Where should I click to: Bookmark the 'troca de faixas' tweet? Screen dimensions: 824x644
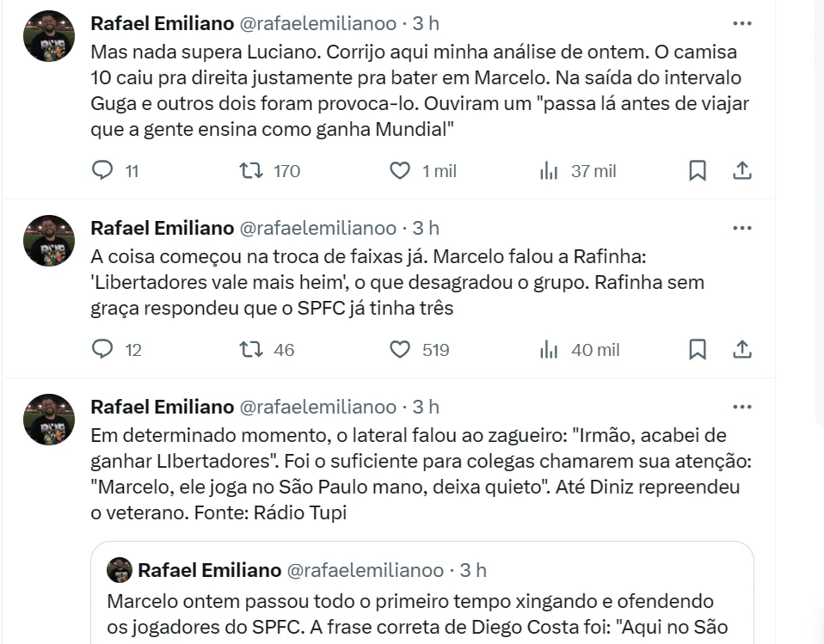(698, 349)
